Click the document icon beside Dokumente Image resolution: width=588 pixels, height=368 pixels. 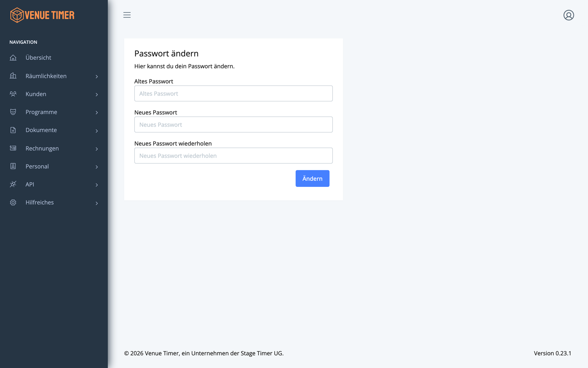[13, 130]
